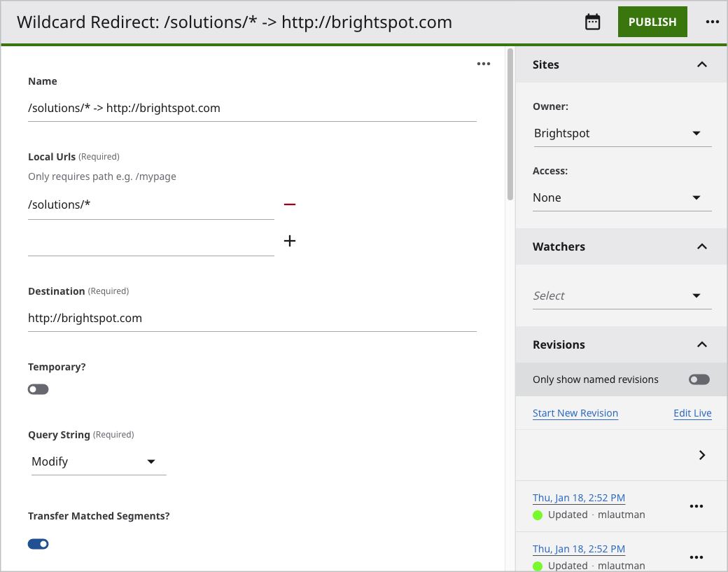Edit the Destination URL field
The height and width of the screenshot is (572, 728).
(252, 318)
